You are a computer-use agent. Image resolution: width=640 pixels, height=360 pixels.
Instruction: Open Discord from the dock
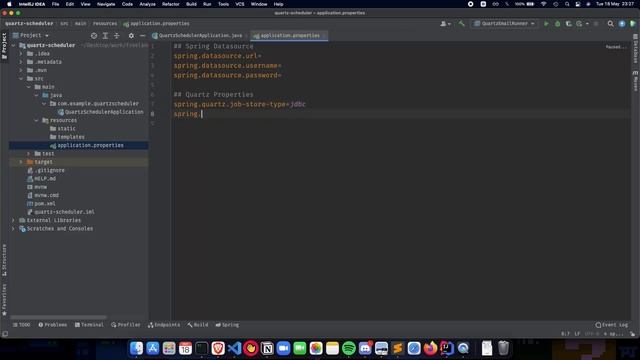(x=365, y=348)
